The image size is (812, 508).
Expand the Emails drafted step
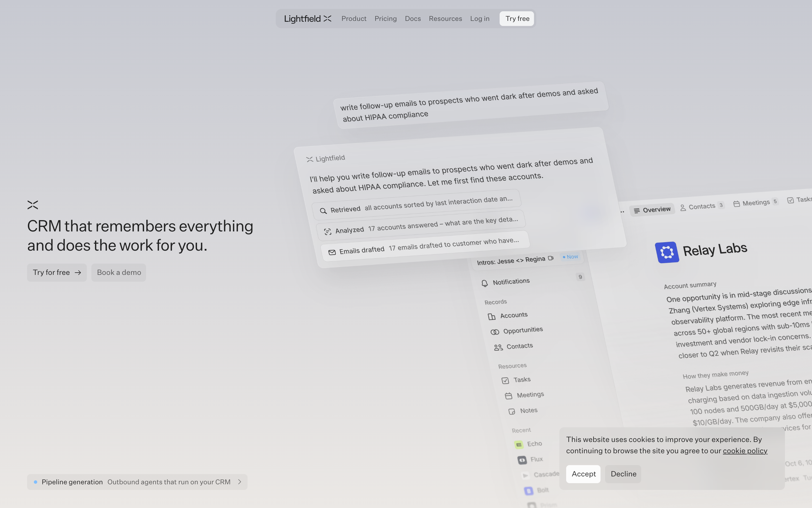point(425,246)
